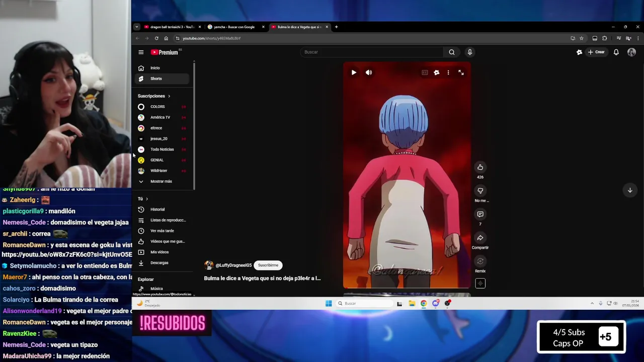Open Discord from the taskbar
This screenshot has width=644, height=362.
point(436,303)
